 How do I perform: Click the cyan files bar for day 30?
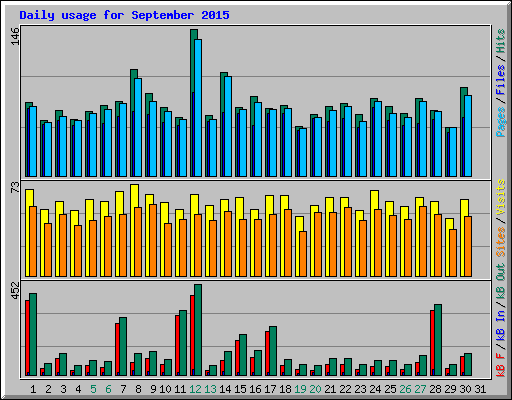[x=468, y=136]
